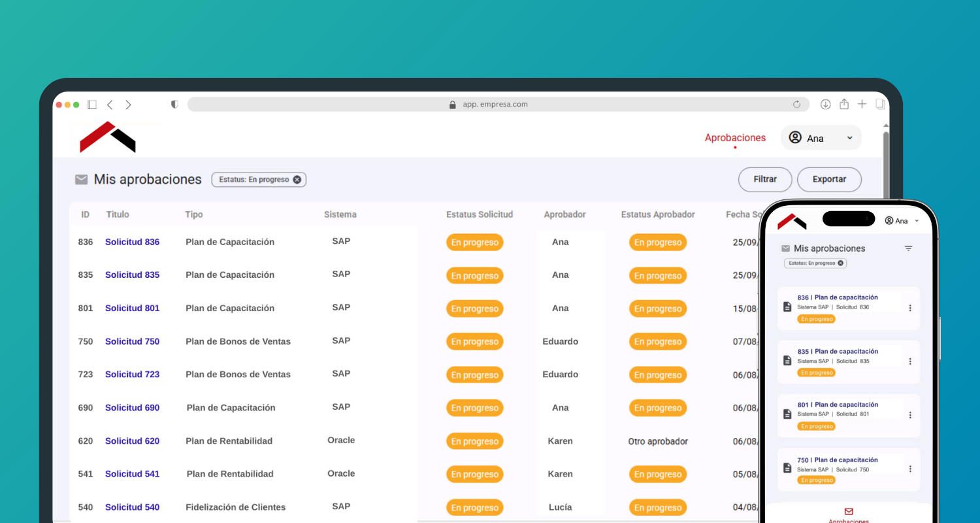Open the three-dot menu on phone card 836
Screen dimensions: 980x523
coord(910,308)
